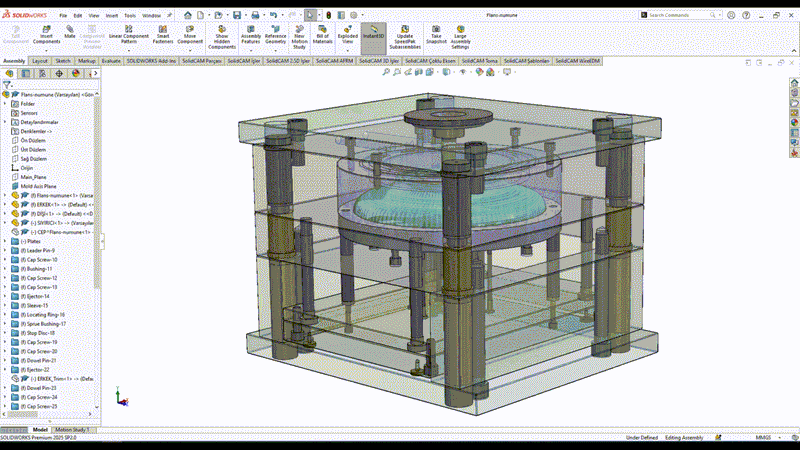
Task: Open Large Assembly Settings
Action: [x=460, y=37]
